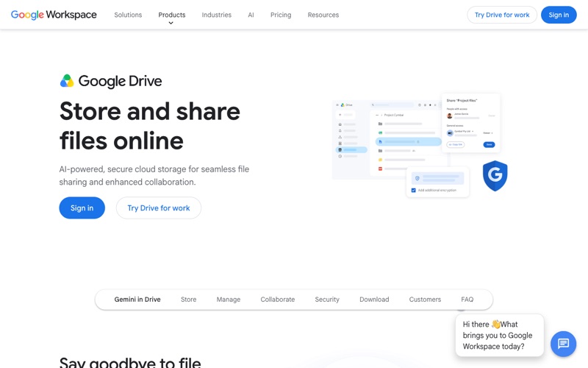Click the blue Google shield icon

pos(495,175)
